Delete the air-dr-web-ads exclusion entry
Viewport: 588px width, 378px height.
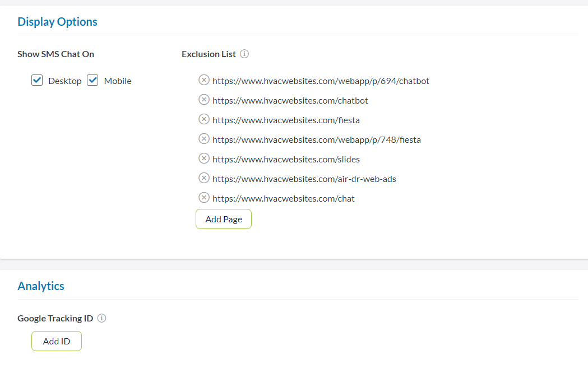tap(204, 178)
